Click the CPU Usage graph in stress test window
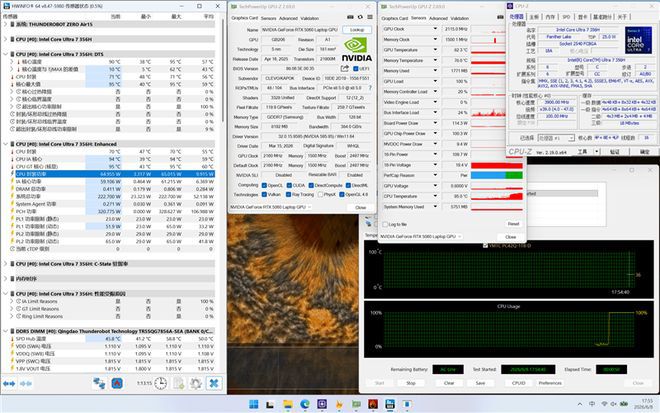This screenshot has height=413, width=660. (x=508, y=330)
